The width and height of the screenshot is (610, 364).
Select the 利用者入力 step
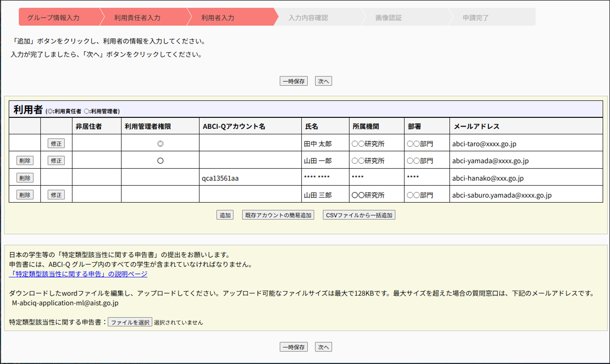(218, 18)
